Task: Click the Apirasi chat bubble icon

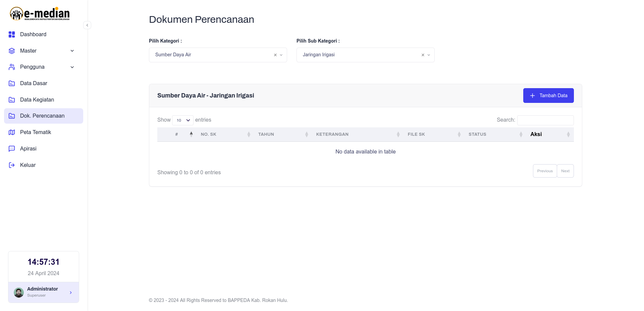Action: 12,149
